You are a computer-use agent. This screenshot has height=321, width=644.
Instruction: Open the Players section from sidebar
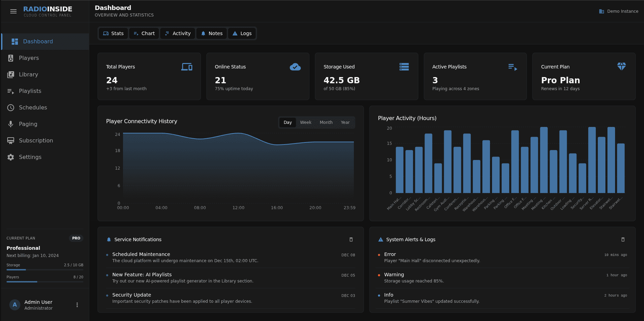pyautogui.click(x=29, y=58)
